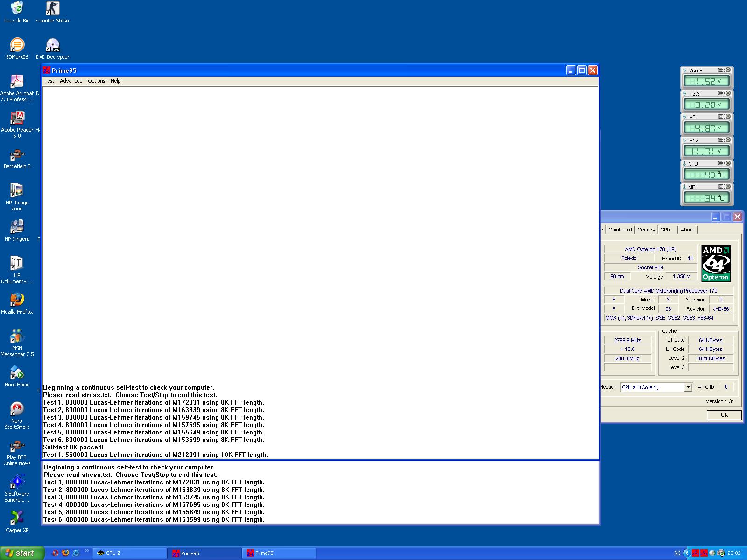Expand the hidden system tray icons arrow
This screenshot has width=747, height=560.
pos(686,553)
